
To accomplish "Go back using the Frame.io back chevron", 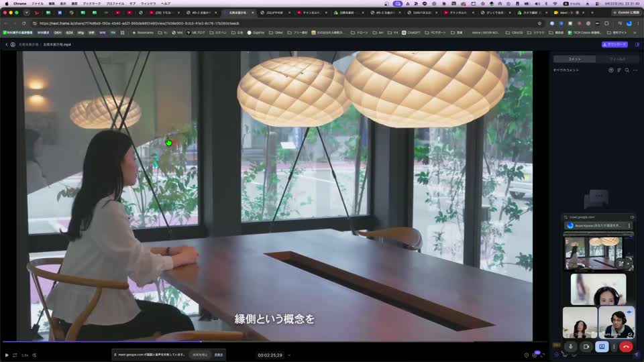I will point(6,44).
